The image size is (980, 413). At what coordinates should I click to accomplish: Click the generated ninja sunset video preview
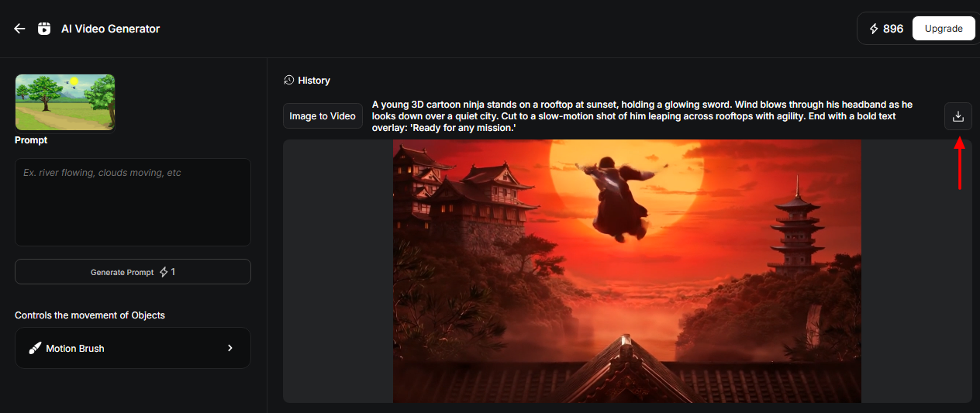(x=627, y=271)
